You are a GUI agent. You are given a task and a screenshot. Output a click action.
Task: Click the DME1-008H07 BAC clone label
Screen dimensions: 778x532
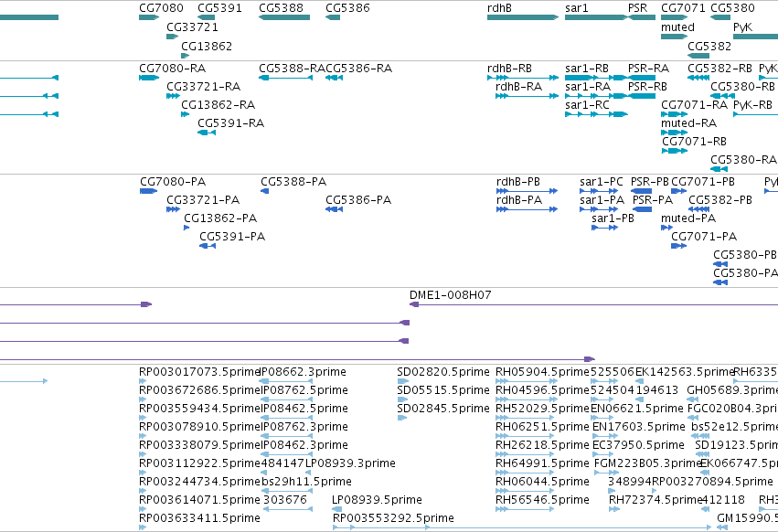[x=451, y=294]
